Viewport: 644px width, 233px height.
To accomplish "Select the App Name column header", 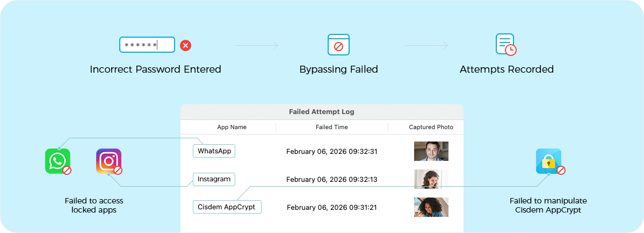I will click(x=231, y=127).
